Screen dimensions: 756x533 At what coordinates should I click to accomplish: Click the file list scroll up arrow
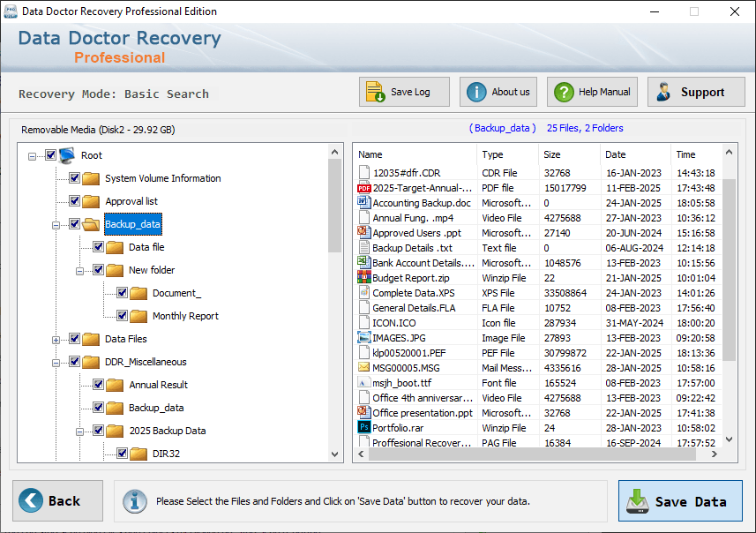click(729, 153)
